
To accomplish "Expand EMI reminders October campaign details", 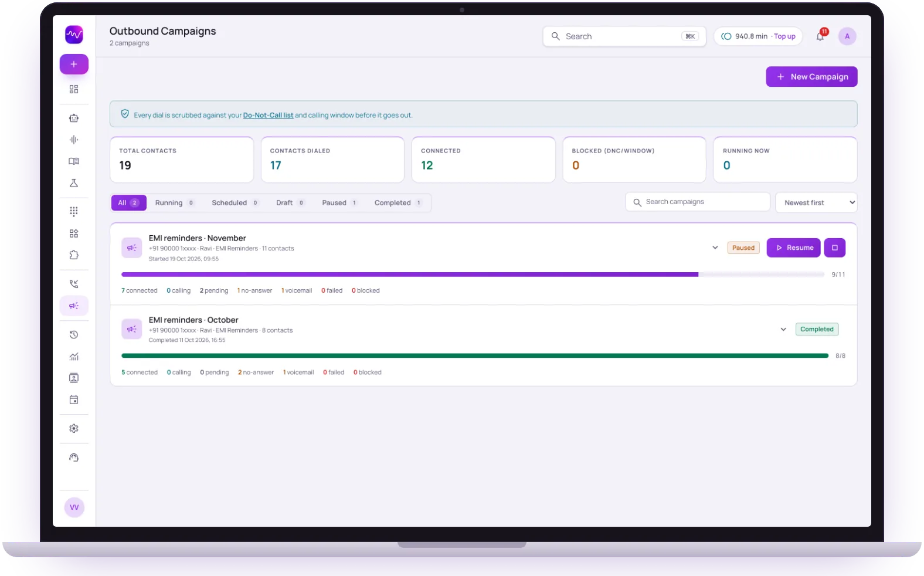I will pyautogui.click(x=783, y=329).
